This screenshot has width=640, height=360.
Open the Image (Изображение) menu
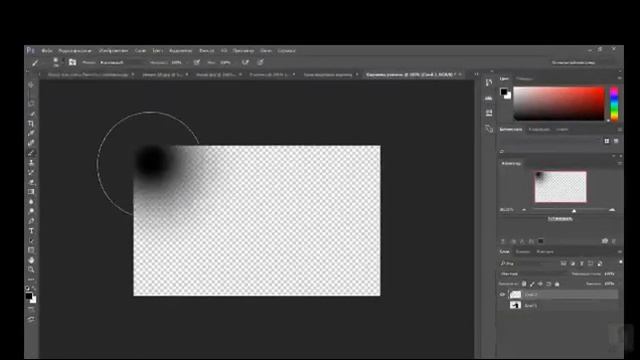pyautogui.click(x=113, y=51)
